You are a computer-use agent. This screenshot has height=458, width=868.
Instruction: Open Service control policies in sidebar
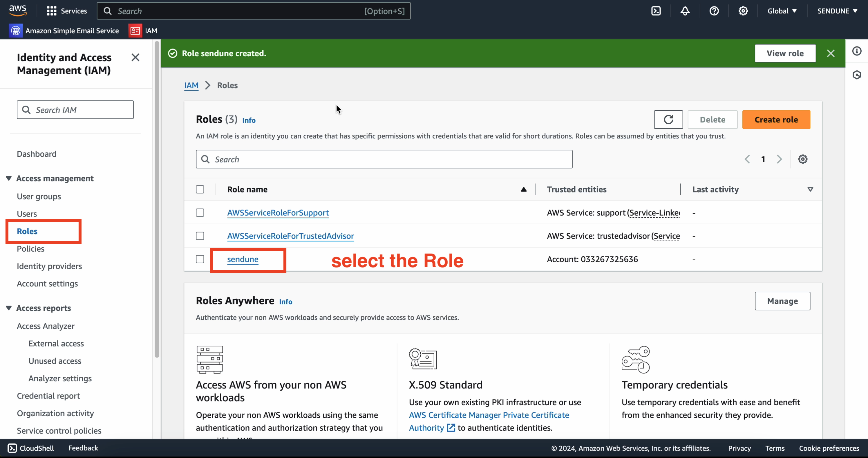(x=59, y=431)
